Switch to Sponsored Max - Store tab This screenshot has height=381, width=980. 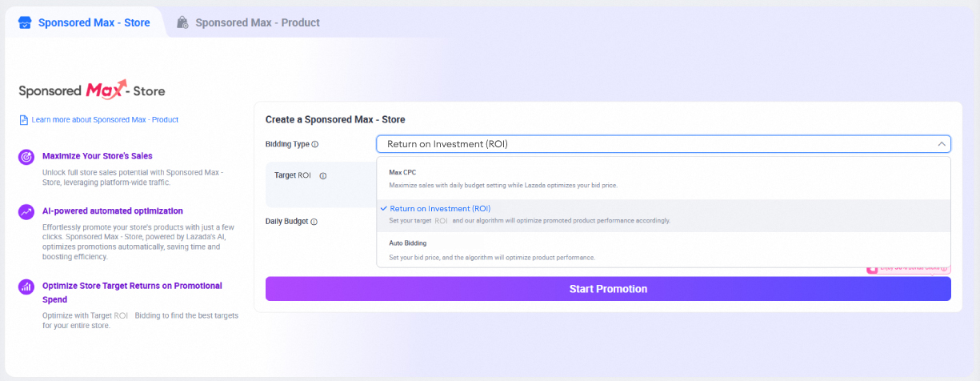[84, 22]
